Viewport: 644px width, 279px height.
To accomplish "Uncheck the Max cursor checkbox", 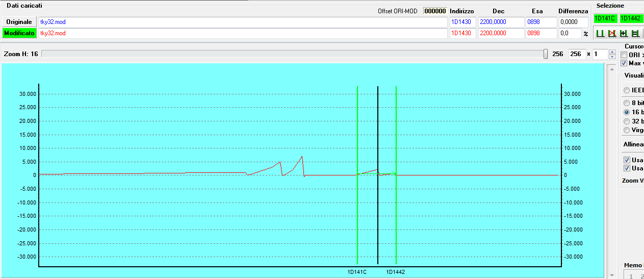I will coord(624,63).
